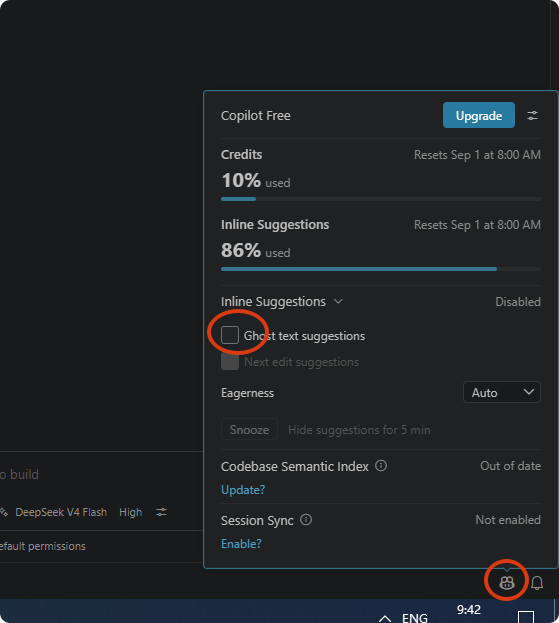The height and width of the screenshot is (623, 559).
Task: Click the Upgrade button
Action: tap(479, 115)
